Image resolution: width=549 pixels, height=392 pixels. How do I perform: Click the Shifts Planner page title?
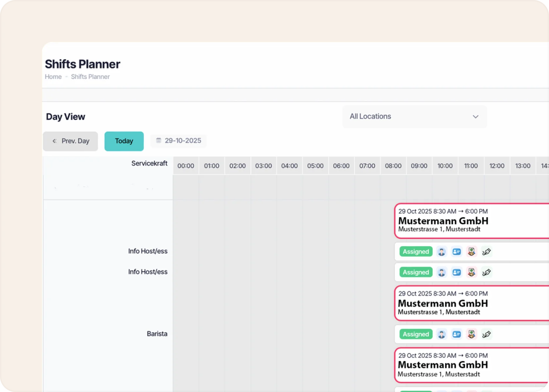point(83,64)
